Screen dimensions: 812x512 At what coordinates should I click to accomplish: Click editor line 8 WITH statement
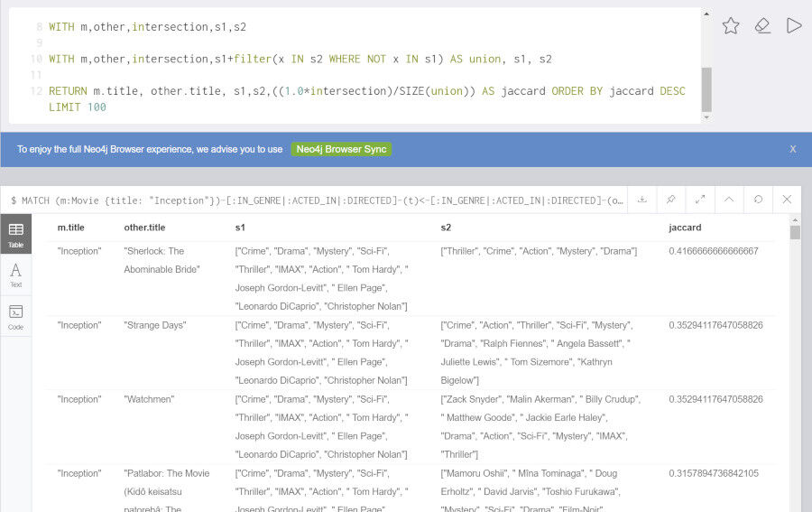pyautogui.click(x=147, y=27)
